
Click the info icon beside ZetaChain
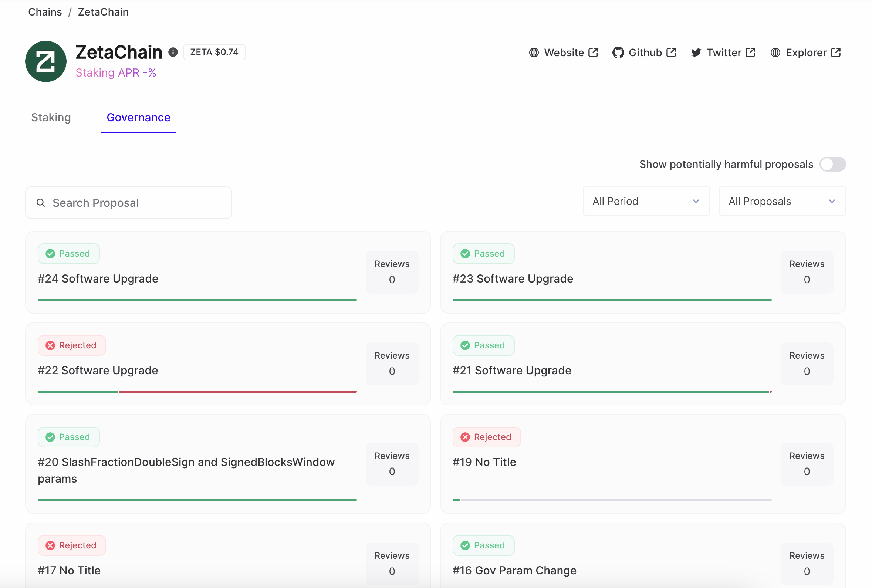tap(173, 52)
